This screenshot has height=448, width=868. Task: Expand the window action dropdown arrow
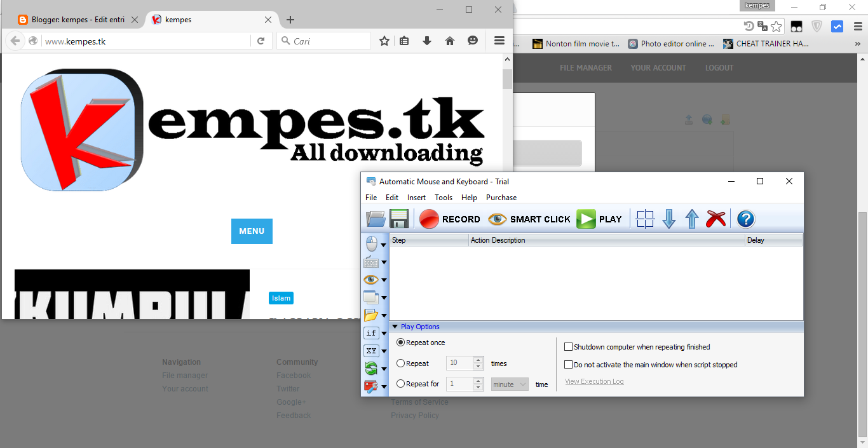click(384, 298)
